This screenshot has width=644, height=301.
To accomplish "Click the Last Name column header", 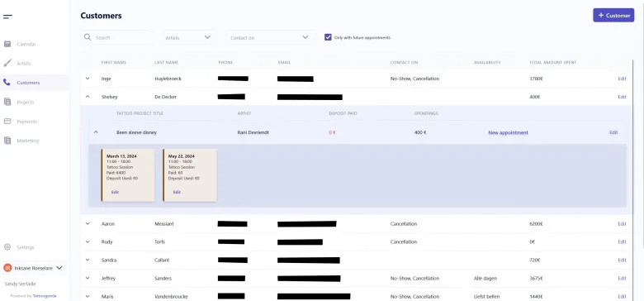I will [166, 63].
